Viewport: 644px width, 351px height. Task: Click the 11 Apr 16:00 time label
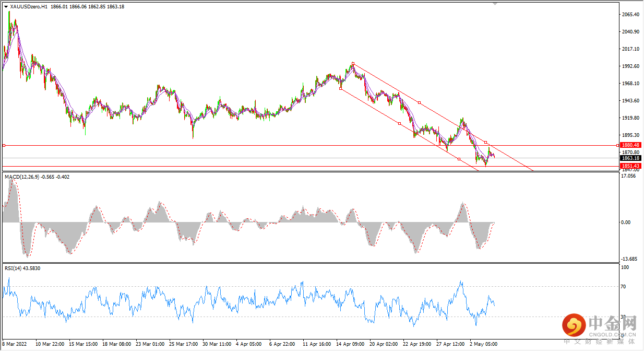[317, 345]
